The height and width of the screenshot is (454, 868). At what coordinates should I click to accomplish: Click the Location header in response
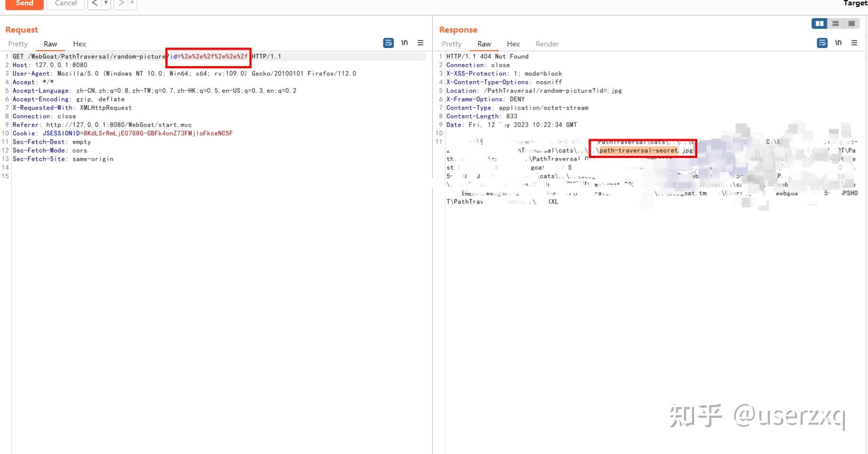pos(534,91)
